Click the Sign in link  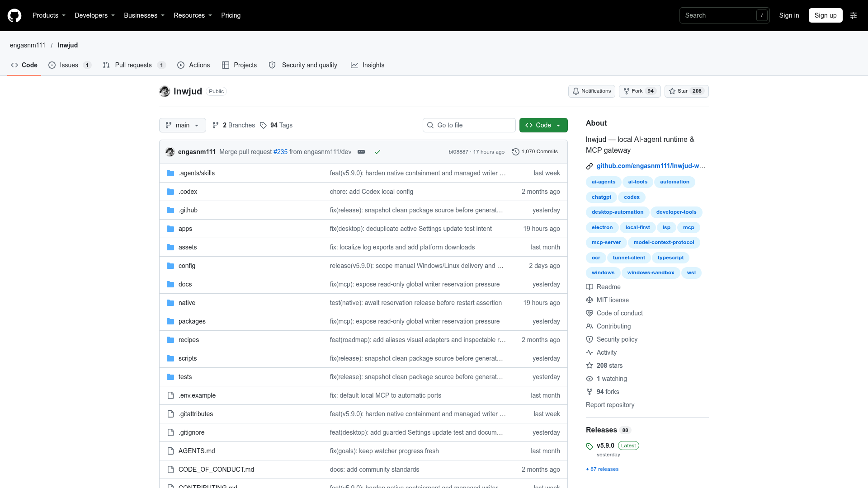point(789,15)
